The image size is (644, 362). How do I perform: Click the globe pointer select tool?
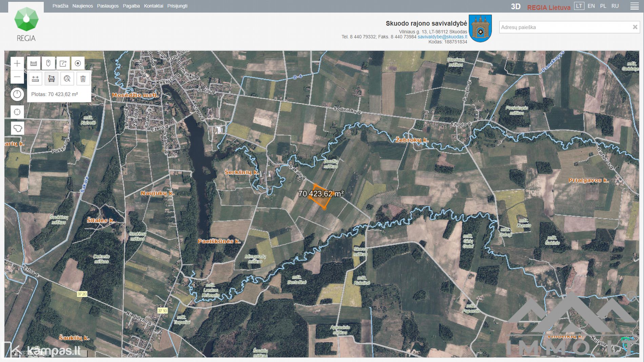pyautogui.click(x=67, y=79)
